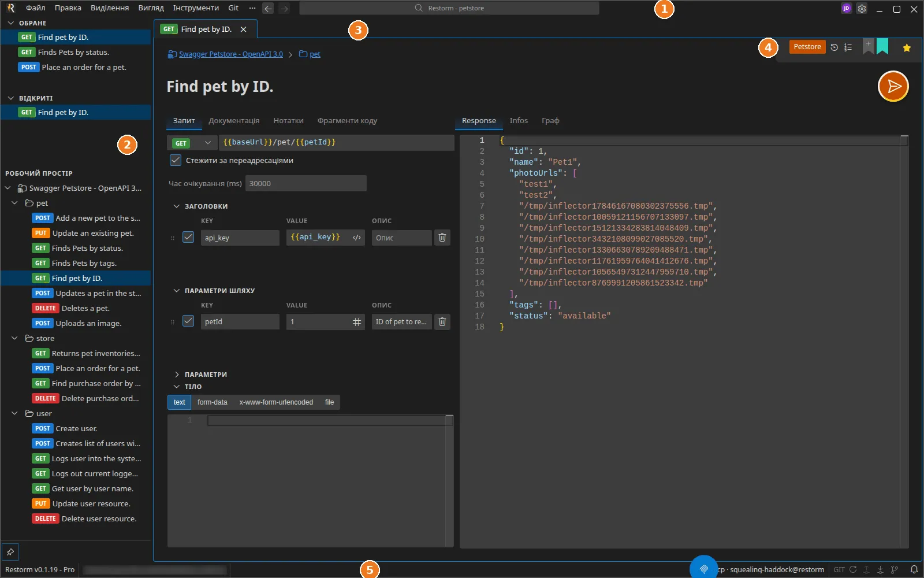Select Create user. in the tree
924x578 pixels.
[x=76, y=428]
